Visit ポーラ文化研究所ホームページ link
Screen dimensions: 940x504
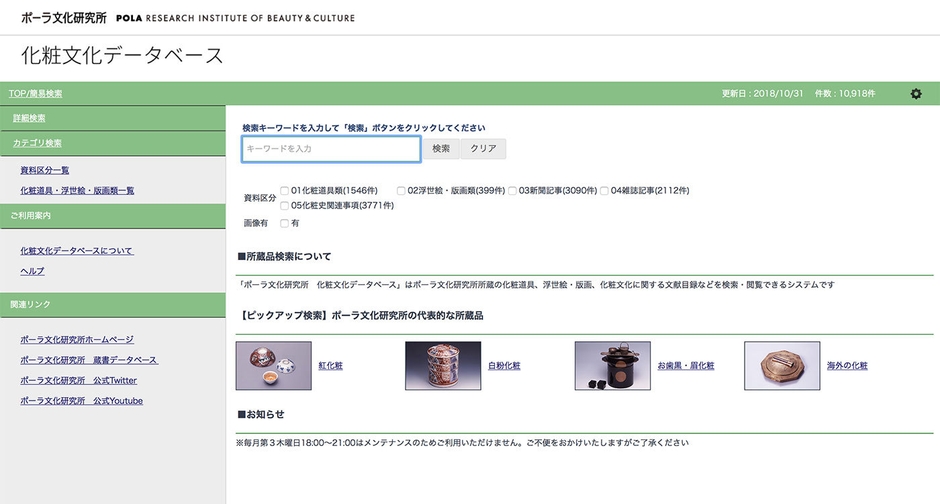pyautogui.click(x=77, y=339)
